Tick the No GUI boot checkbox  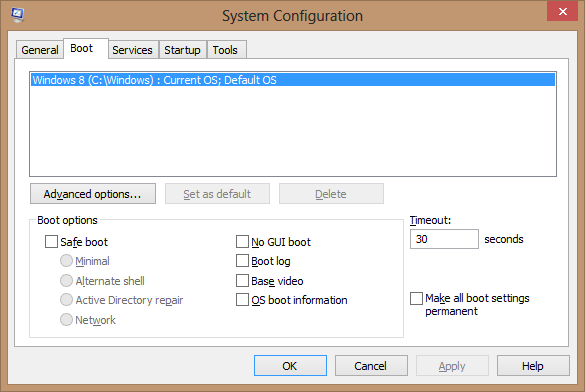[x=243, y=242]
